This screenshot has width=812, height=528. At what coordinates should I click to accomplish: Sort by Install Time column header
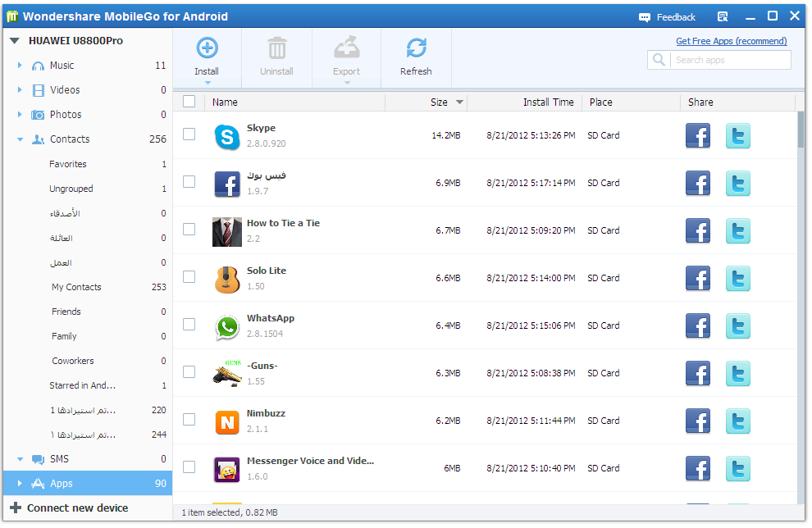point(548,102)
